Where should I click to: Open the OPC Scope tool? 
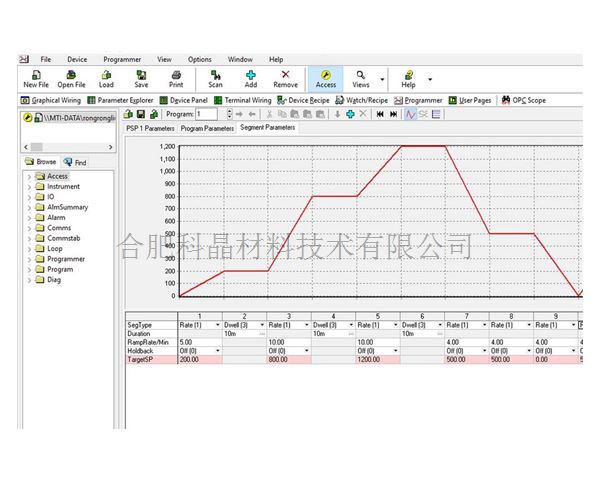(523, 100)
